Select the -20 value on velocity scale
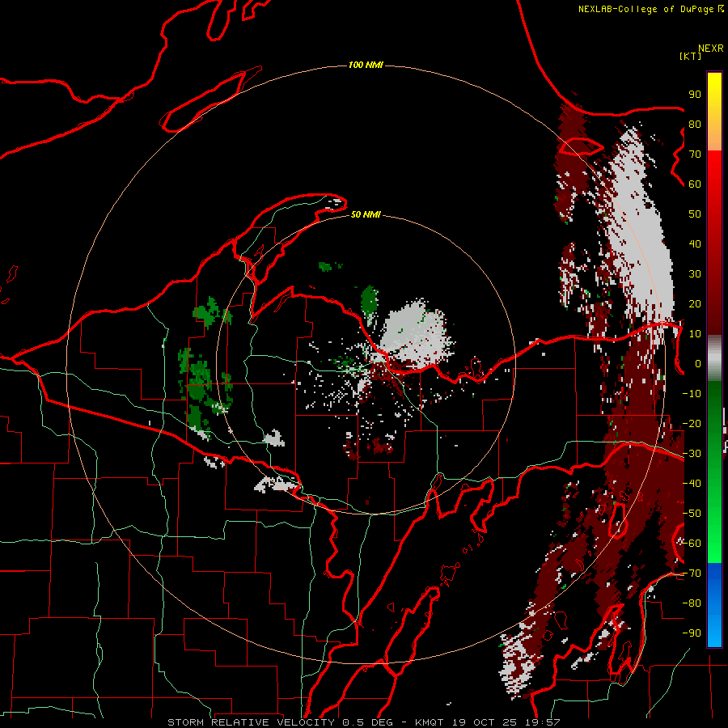The width and height of the screenshot is (728, 728). point(692,423)
